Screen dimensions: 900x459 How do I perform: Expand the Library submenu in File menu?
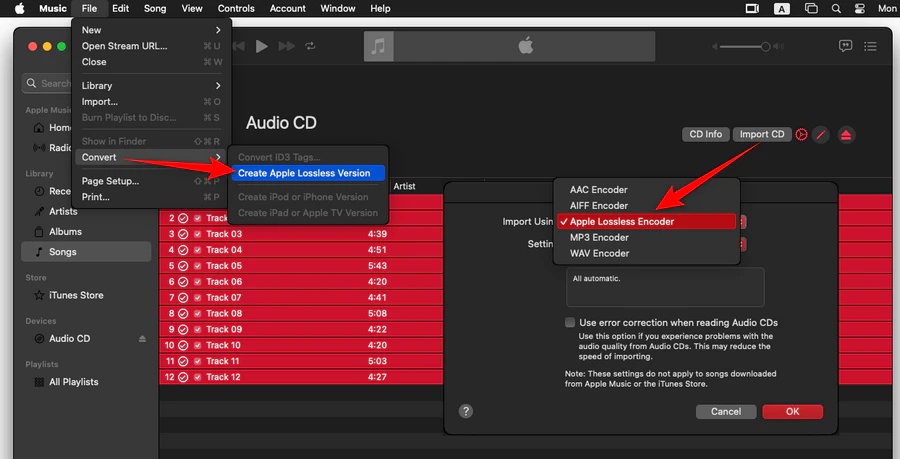point(152,85)
